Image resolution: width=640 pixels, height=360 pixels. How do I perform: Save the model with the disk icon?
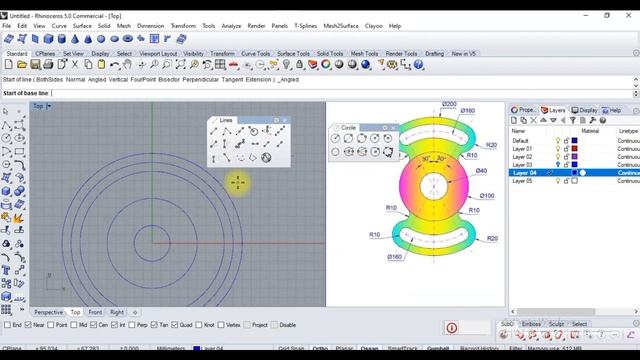click(35, 64)
